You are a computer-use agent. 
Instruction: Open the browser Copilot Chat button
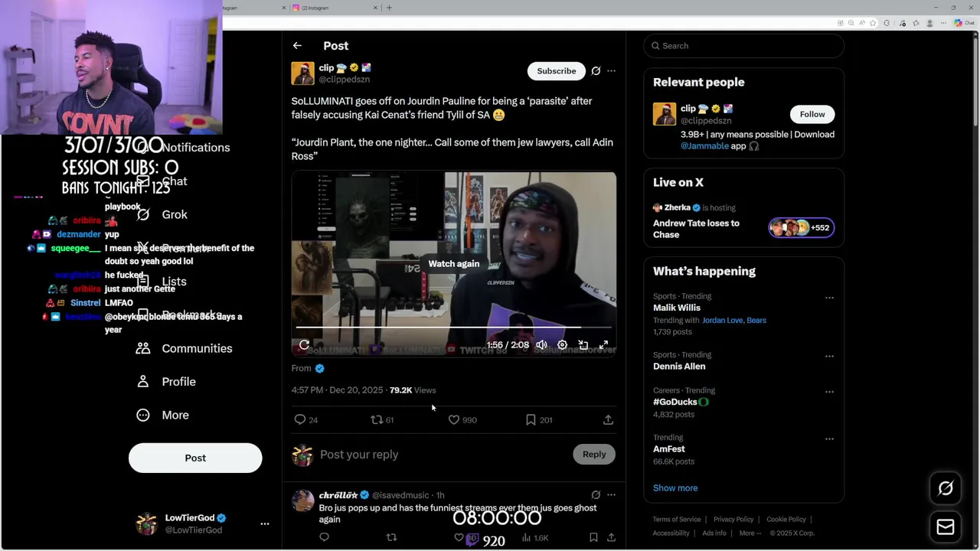tap(963, 23)
